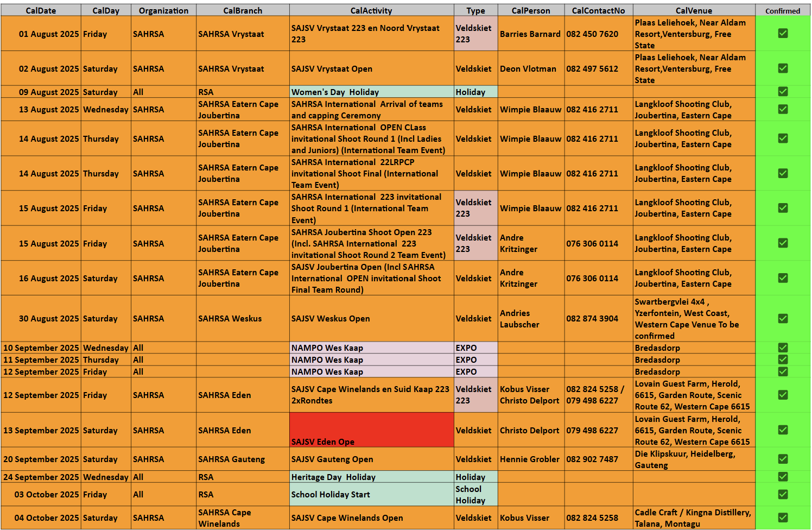This screenshot has height=530, width=812.
Task: Toggle Confirmed box for Heritage Day Holiday
Action: (783, 476)
